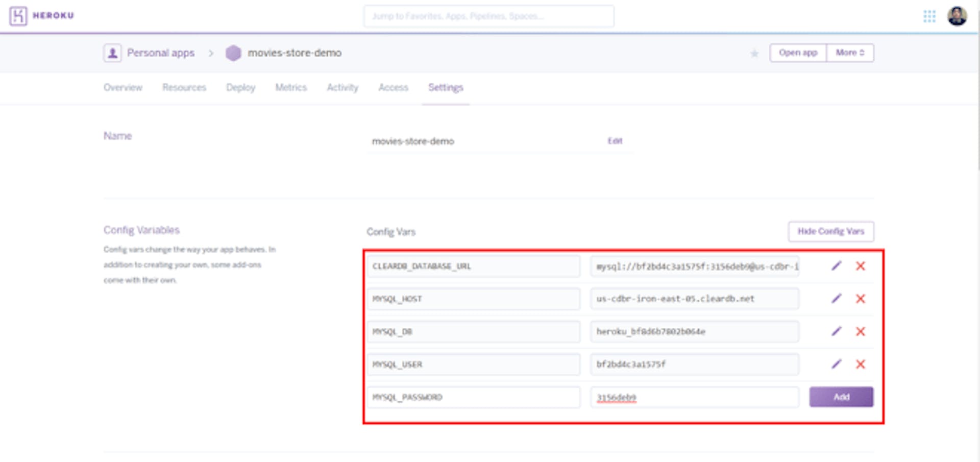Edit the MYSQL_HOST variable with pencil icon

[x=836, y=299]
